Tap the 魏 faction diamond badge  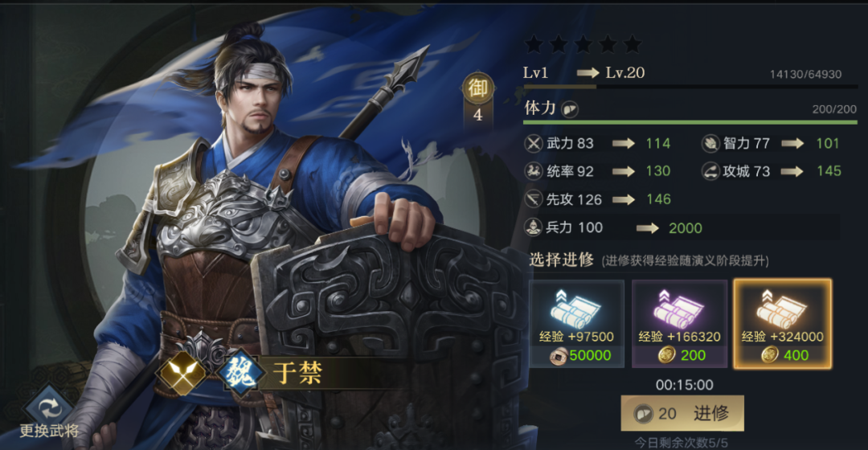pyautogui.click(x=240, y=372)
